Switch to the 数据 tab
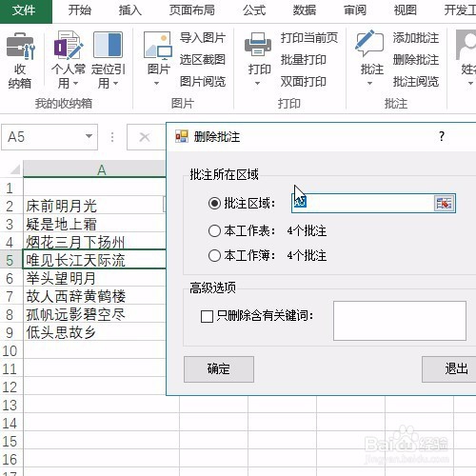Viewport: 476px width, 476px height. point(305,10)
